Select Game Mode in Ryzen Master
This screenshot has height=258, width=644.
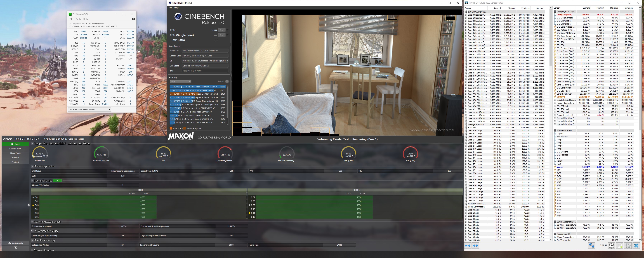pyautogui.click(x=15, y=153)
